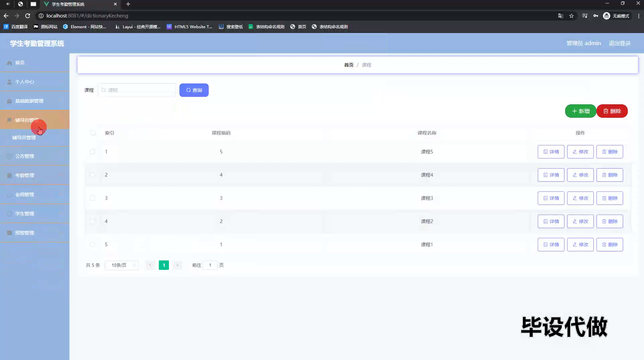Open the 首页 sidebar menu item

[35, 63]
